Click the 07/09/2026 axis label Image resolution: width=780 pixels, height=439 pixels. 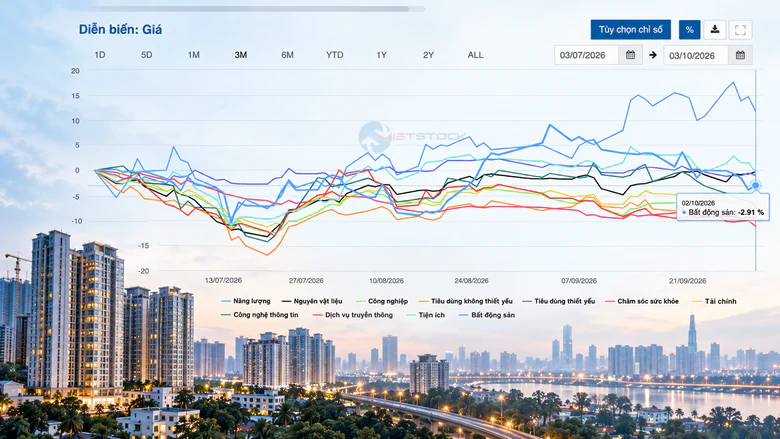[579, 281]
